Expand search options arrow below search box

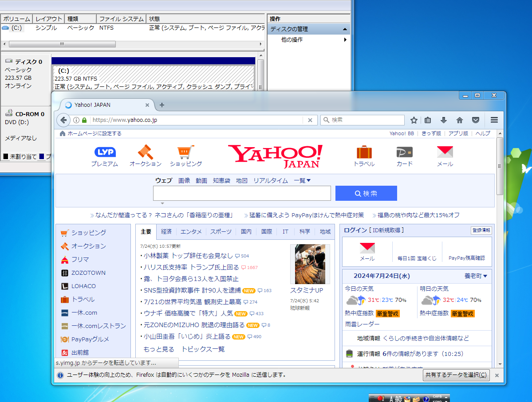(x=162, y=203)
